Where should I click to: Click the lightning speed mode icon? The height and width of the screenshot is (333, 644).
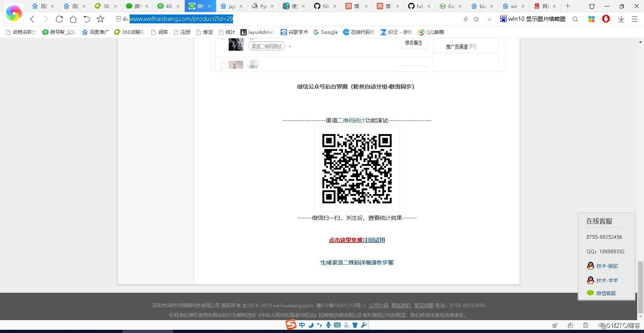[466, 19]
